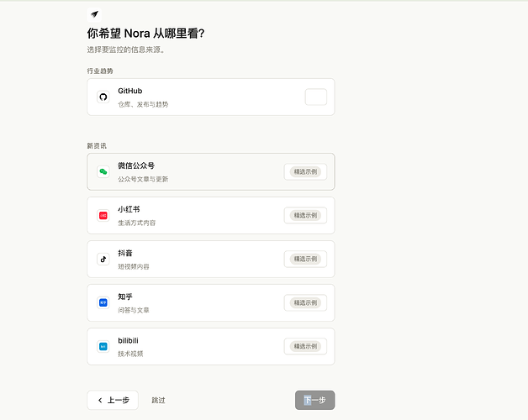Viewport: 528px width, 420px height.
Task: Click the 生活方式内容 description
Action: pyautogui.click(x=137, y=223)
